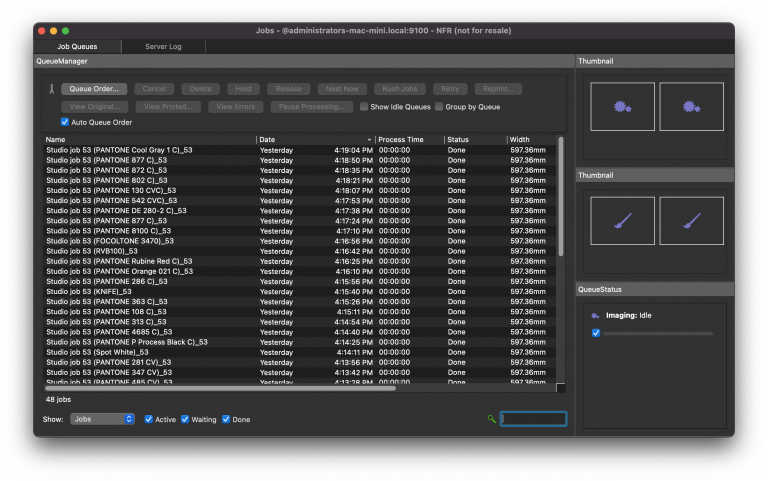Select job PANTONE Rubine Red C_53
768x481 pixels.
300,262
